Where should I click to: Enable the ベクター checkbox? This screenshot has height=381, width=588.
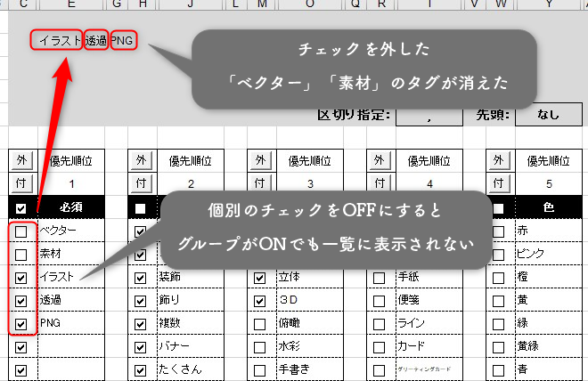pos(21,231)
